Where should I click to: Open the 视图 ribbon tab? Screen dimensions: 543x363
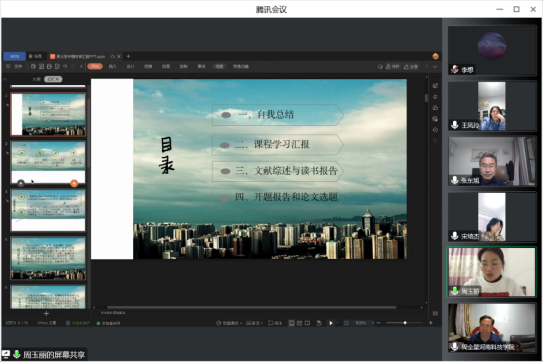point(219,66)
